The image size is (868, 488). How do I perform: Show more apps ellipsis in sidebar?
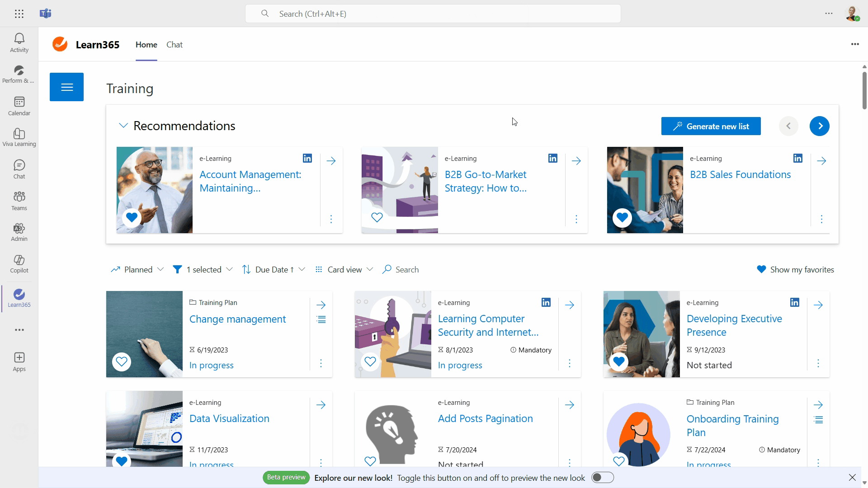[x=19, y=330]
